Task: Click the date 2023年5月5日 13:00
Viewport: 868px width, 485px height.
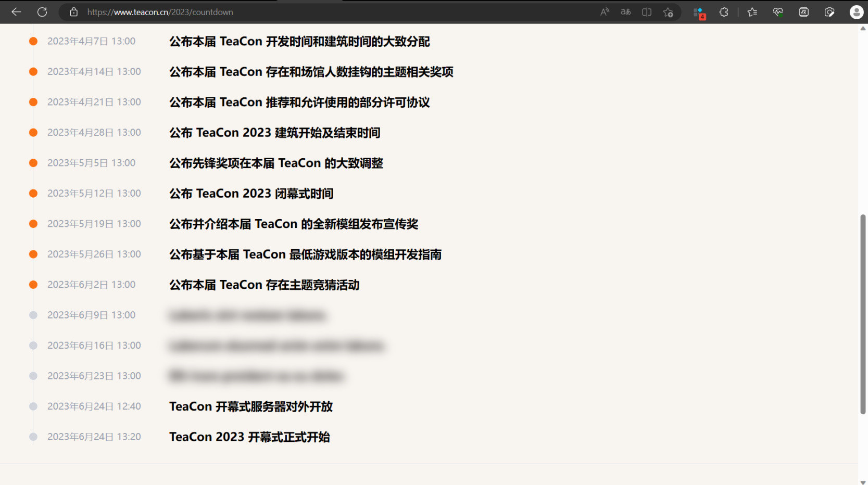Action: 92,163
